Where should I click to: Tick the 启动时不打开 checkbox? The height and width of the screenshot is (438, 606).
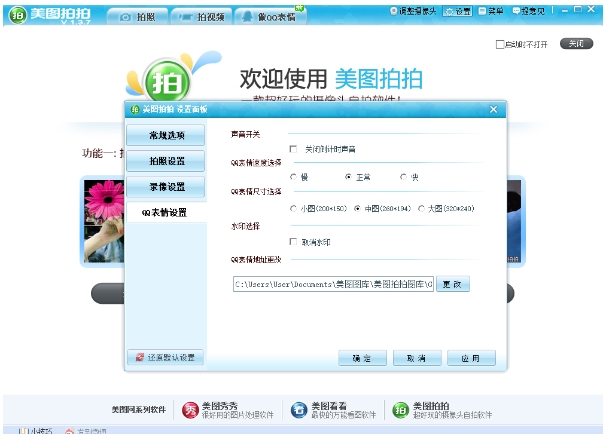click(x=500, y=44)
